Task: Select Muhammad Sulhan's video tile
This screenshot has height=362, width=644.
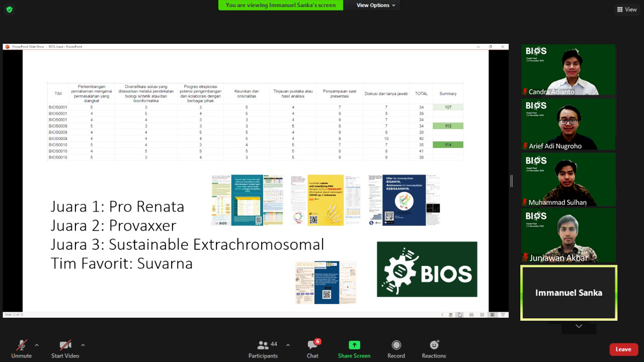Action: (x=569, y=179)
